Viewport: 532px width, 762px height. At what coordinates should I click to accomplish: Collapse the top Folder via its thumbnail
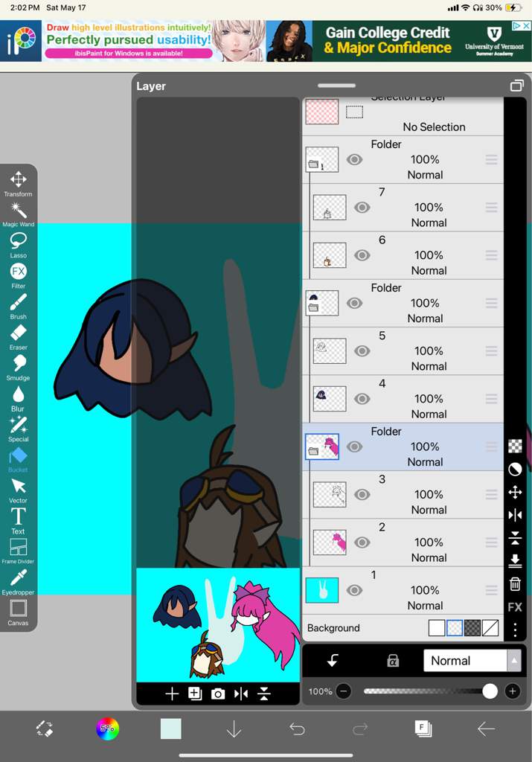[x=321, y=160]
